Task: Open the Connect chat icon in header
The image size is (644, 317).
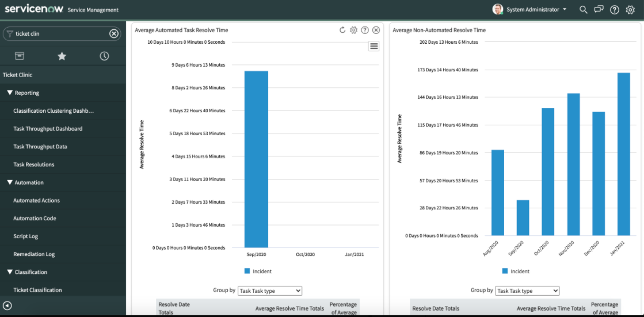Action: 599,10
